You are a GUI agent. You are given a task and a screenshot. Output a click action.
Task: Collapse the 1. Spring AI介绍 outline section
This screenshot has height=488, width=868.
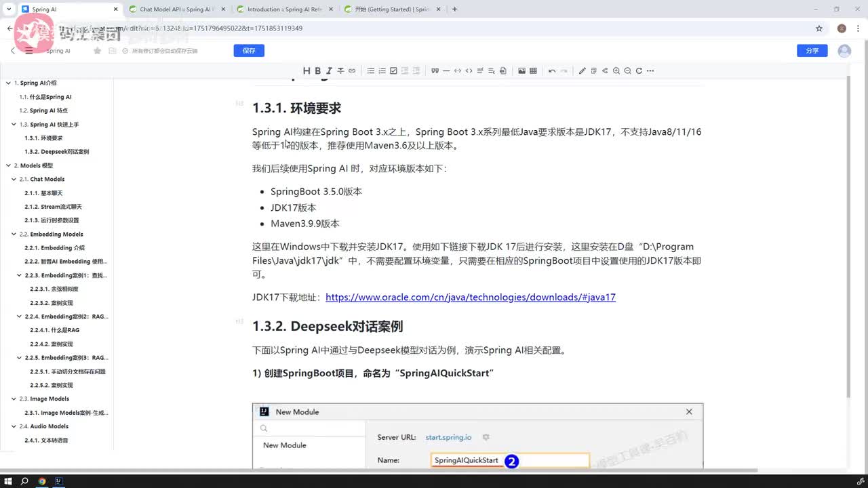coord(8,83)
